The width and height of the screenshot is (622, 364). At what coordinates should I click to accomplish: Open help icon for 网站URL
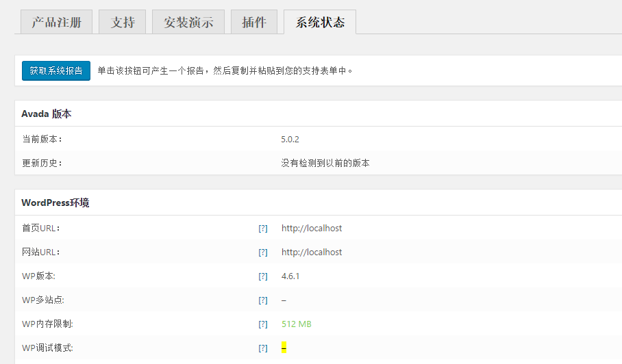point(262,252)
